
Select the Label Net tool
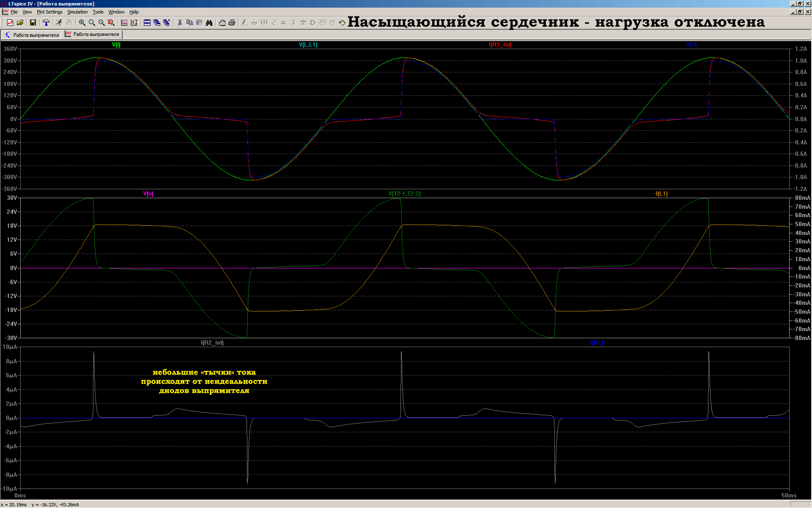[x=264, y=23]
